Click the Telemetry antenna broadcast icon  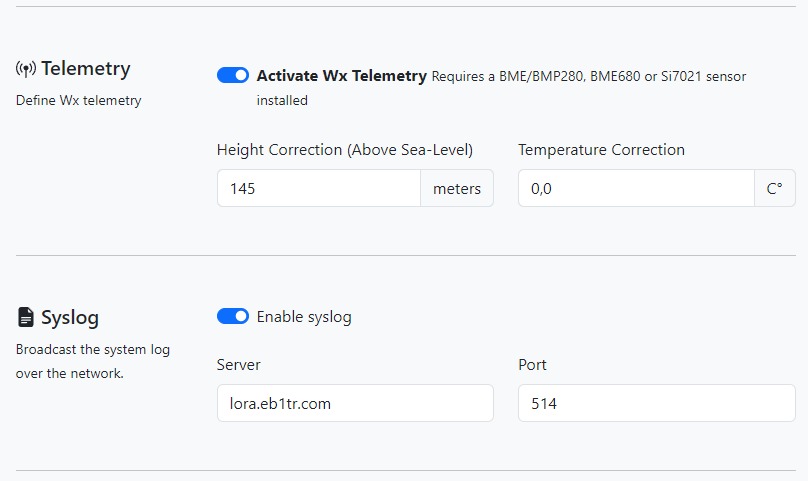pos(26,69)
